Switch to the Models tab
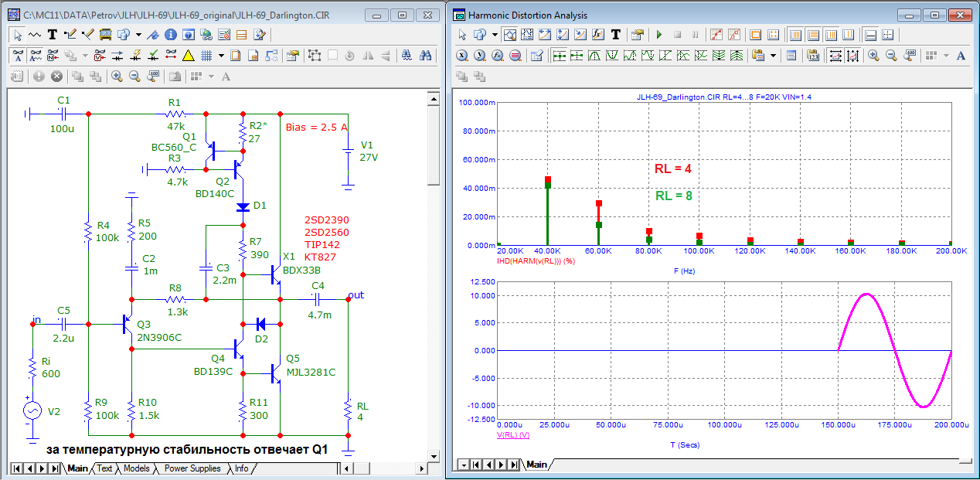 click(x=136, y=468)
